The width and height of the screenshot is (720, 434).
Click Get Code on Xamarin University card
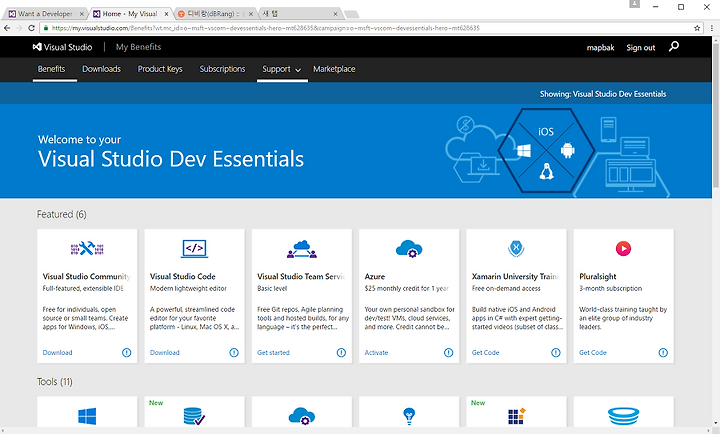485,353
